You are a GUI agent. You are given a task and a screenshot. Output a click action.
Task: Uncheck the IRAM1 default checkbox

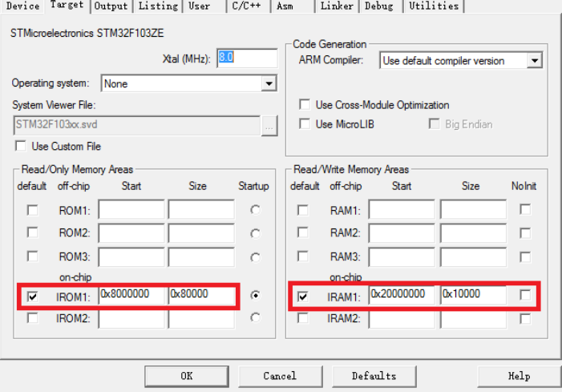click(x=303, y=297)
